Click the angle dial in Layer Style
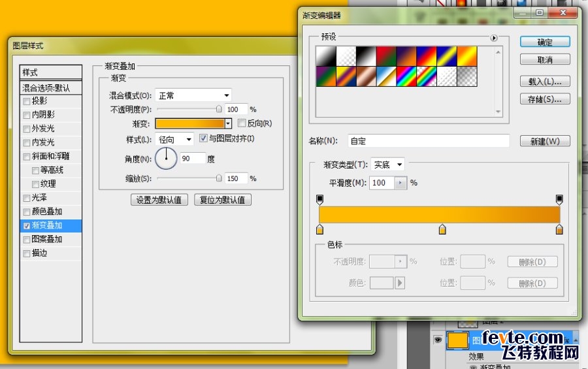Viewport: 588px width, 369px height. 166,158
